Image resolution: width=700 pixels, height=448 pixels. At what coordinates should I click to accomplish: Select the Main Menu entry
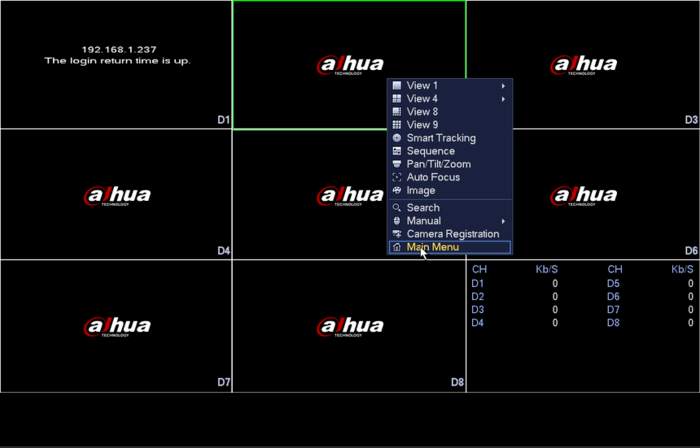pos(450,247)
